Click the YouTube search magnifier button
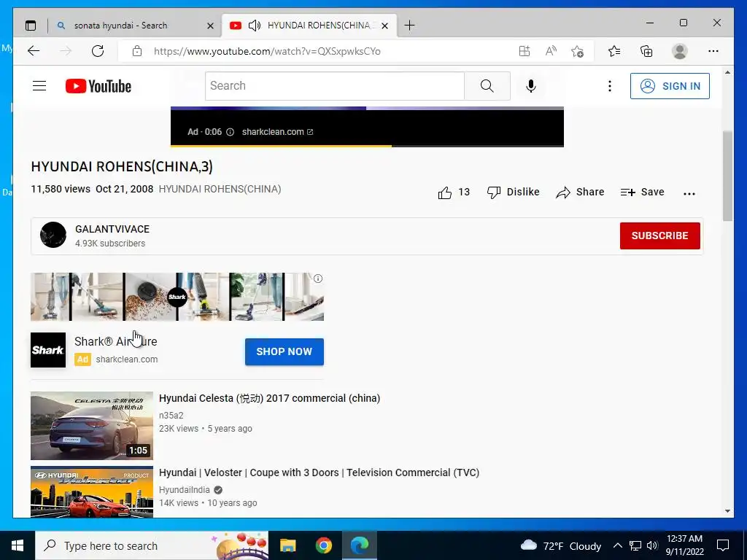The image size is (747, 560). [487, 86]
